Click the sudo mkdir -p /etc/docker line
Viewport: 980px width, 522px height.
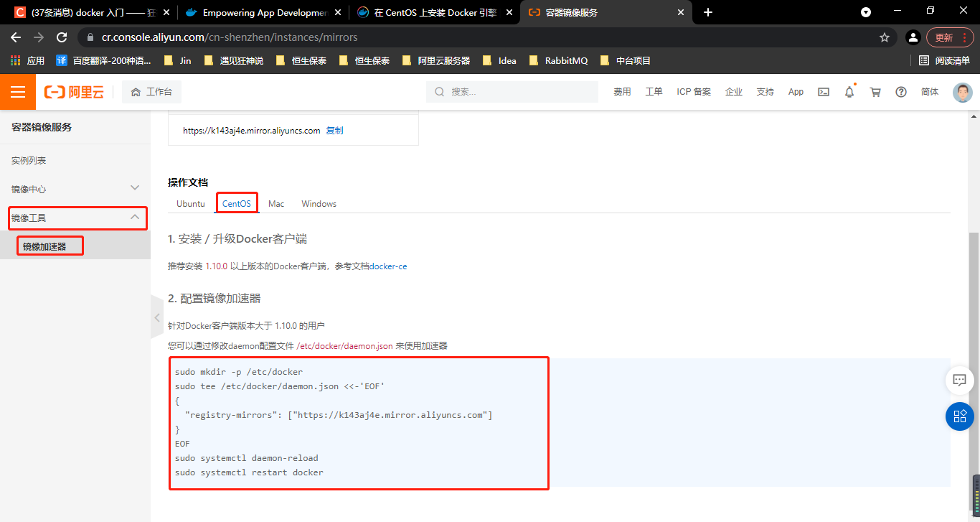point(239,372)
